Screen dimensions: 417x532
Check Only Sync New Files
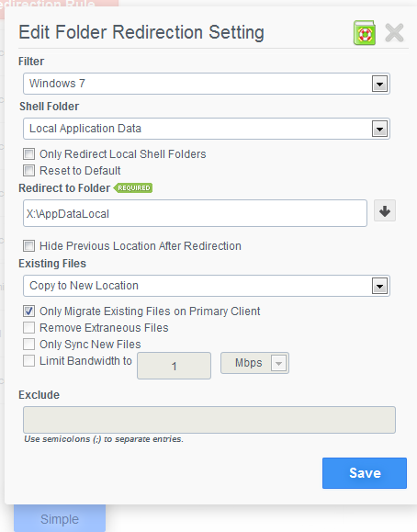28,344
